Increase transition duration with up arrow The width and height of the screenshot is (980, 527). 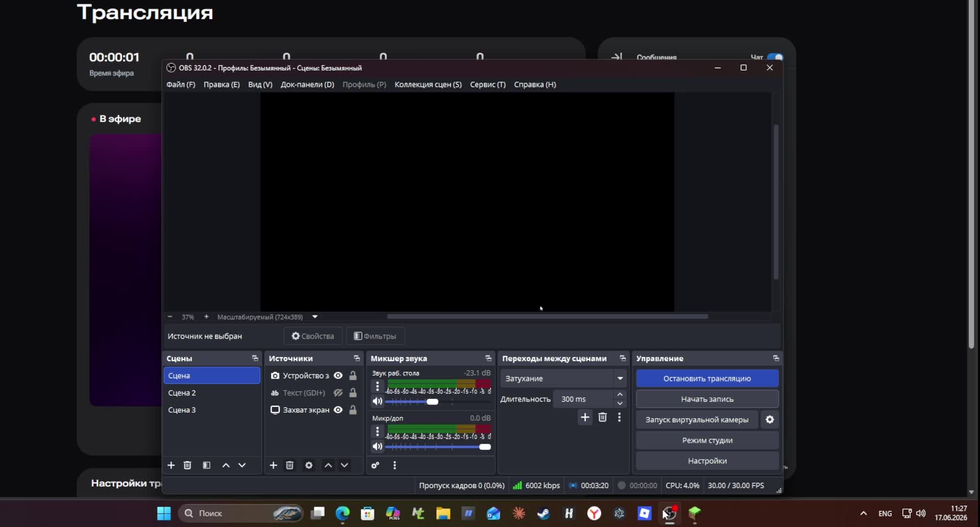pos(620,394)
